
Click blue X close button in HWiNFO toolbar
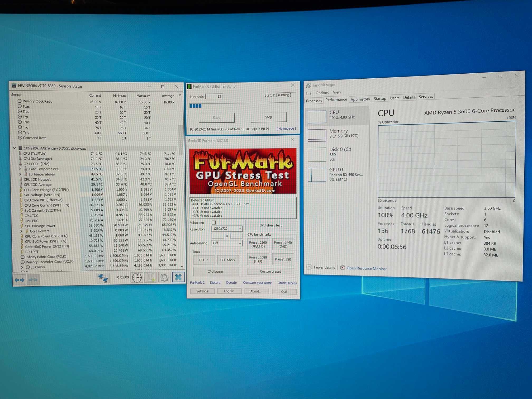coord(178,277)
